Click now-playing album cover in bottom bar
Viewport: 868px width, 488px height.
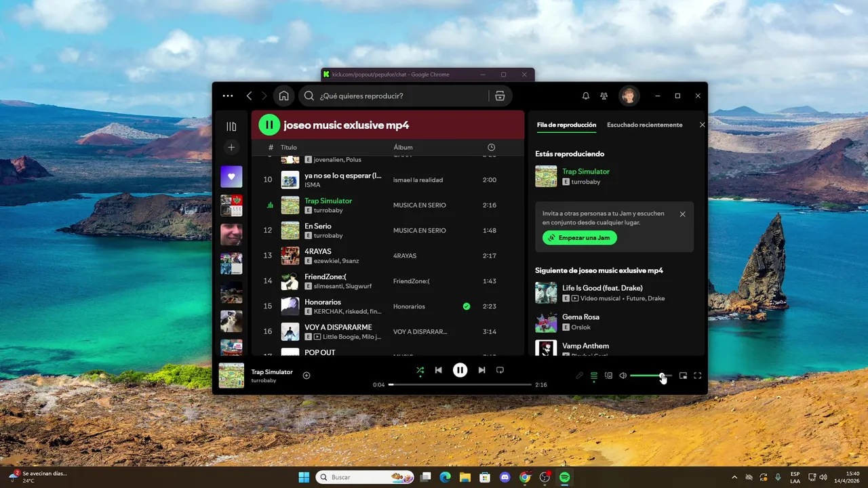231,375
